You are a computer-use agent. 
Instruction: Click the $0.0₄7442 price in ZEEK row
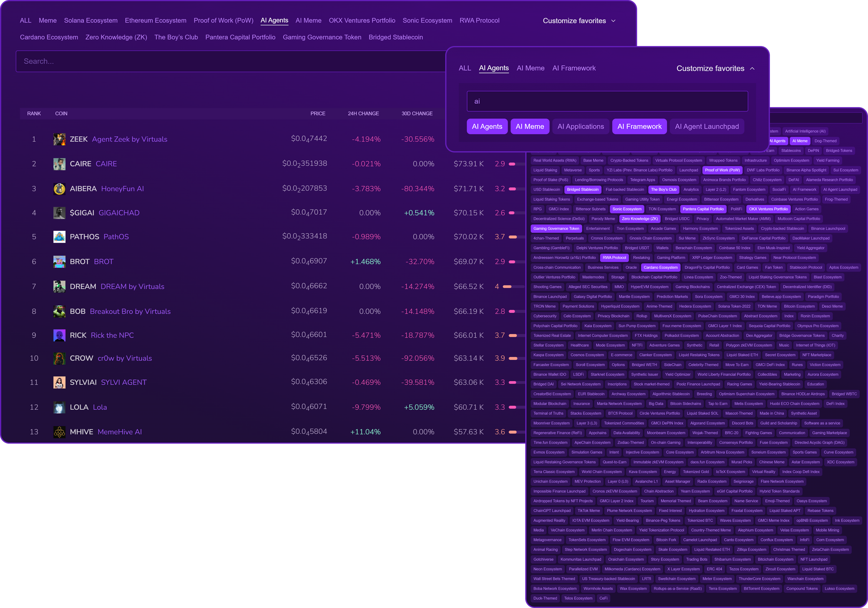pyautogui.click(x=309, y=139)
